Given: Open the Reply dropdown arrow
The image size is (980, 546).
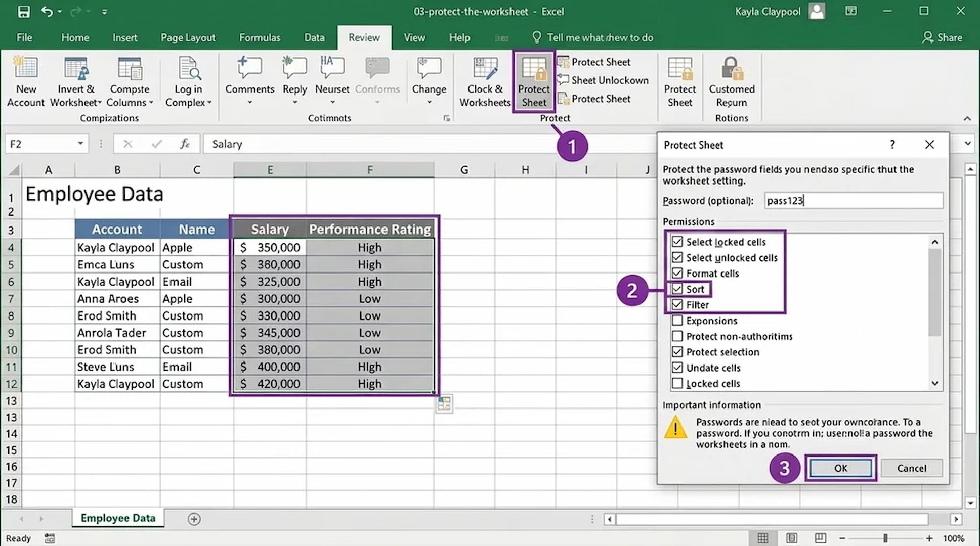Looking at the screenshot, I should coord(294,103).
